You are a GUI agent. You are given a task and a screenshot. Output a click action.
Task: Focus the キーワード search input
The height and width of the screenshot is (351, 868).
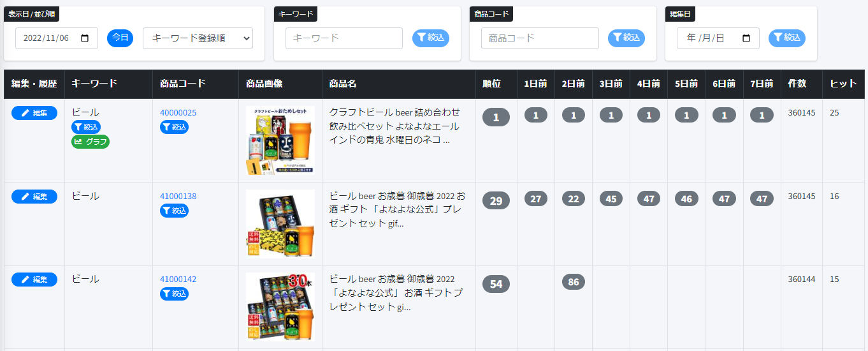[344, 38]
